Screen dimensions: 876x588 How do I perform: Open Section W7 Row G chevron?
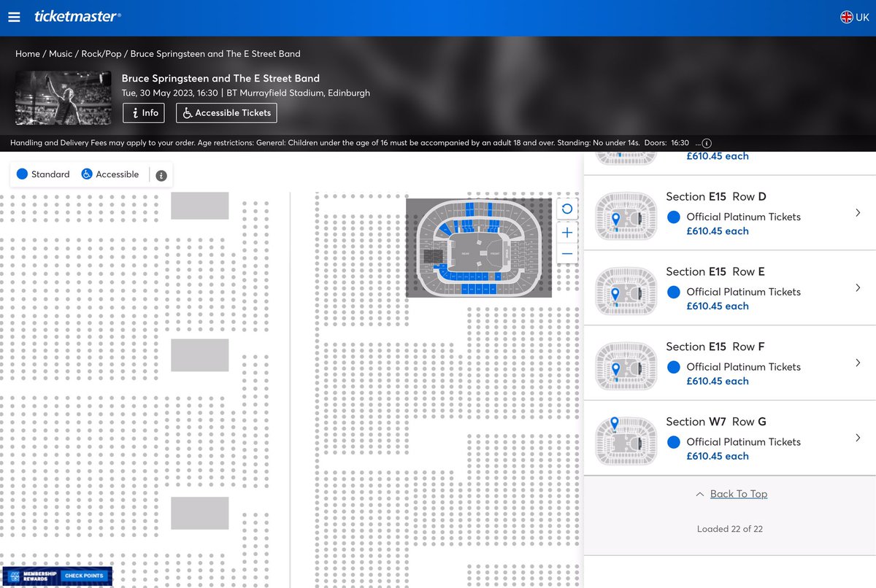coord(858,438)
